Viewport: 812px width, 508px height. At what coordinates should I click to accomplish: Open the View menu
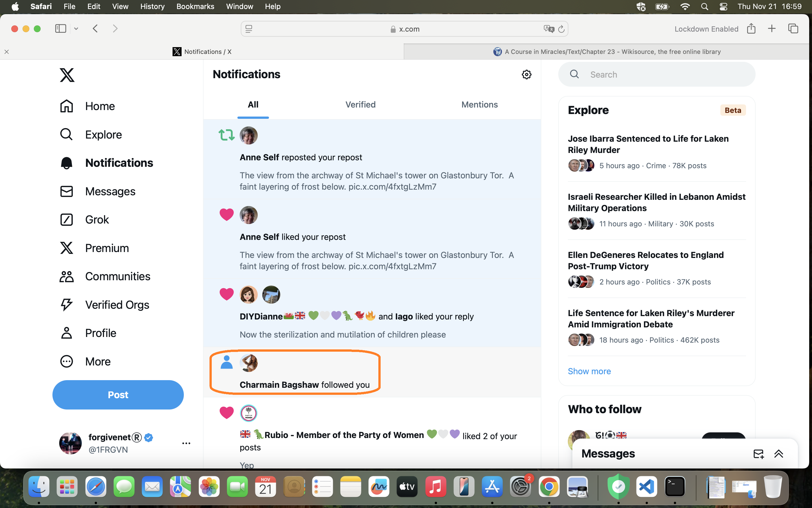pos(120,6)
